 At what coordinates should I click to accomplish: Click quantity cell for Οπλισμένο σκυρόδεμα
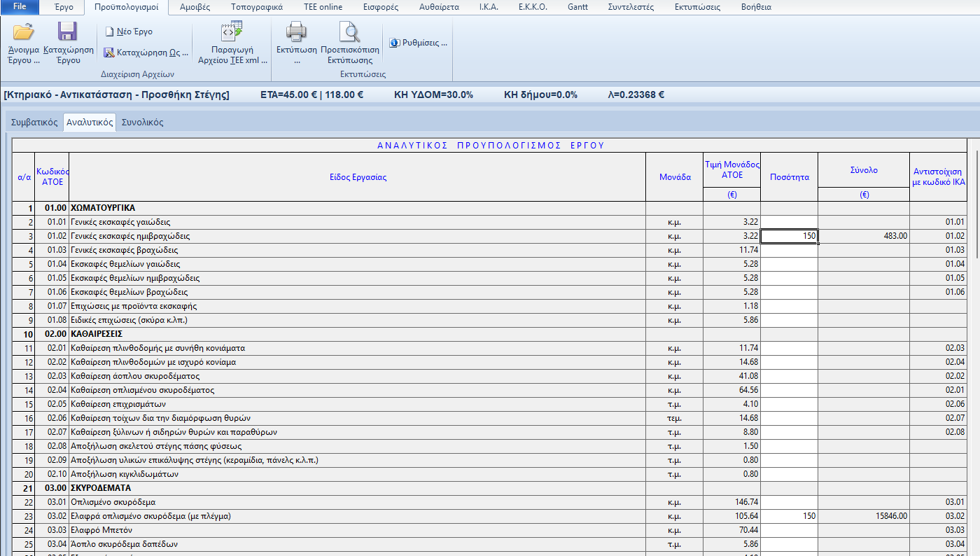point(789,502)
